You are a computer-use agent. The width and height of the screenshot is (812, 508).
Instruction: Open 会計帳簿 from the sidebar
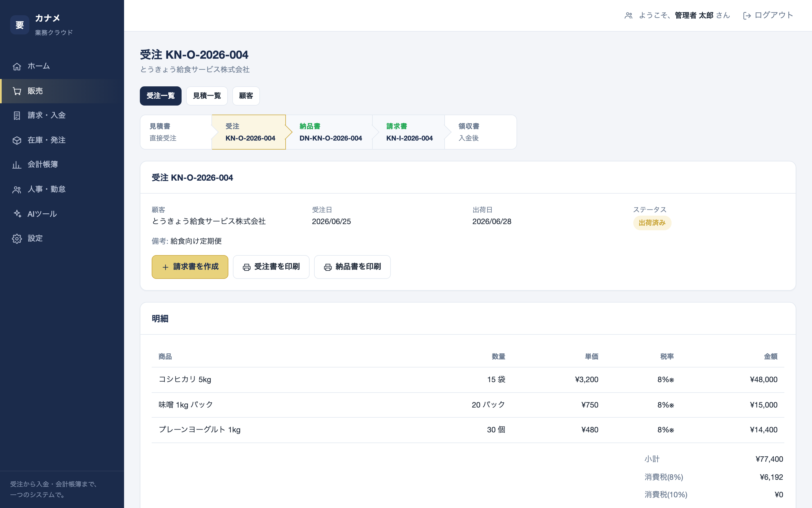click(x=62, y=165)
